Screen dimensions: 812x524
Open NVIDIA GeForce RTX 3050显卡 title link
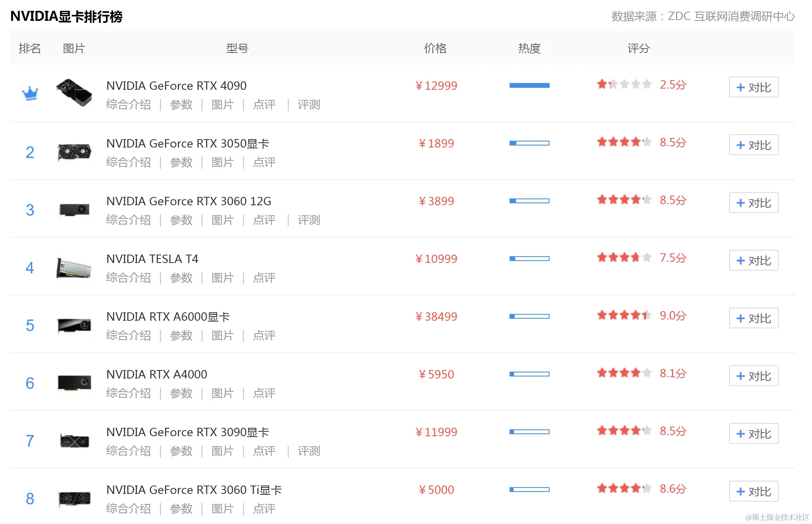pos(187,144)
